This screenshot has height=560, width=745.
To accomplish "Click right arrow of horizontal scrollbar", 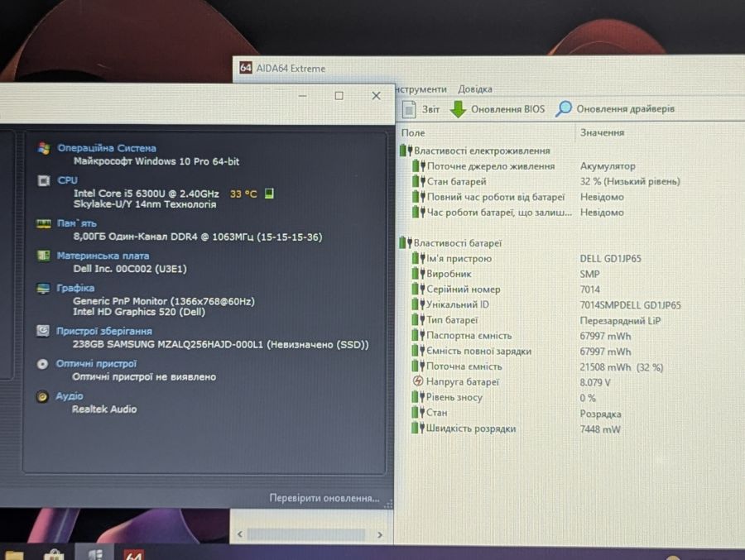I will pos(380,534).
